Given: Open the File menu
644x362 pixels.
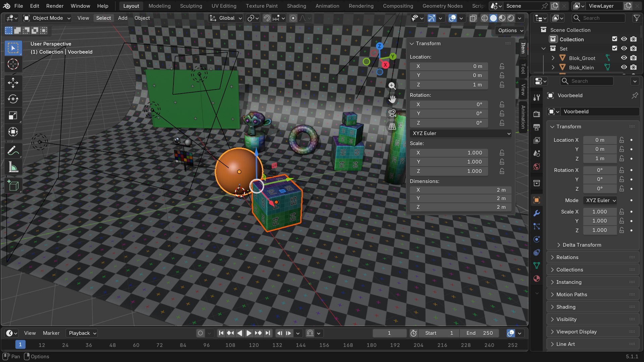Looking at the screenshot, I should click(x=19, y=6).
